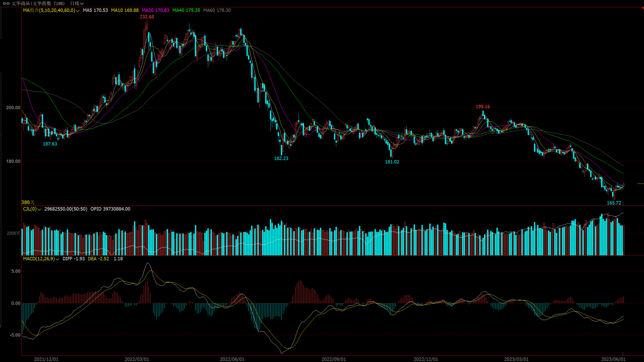Screen dimensions: 644x362
Task: Click the DEA -2.52 readout
Action: pos(98,259)
